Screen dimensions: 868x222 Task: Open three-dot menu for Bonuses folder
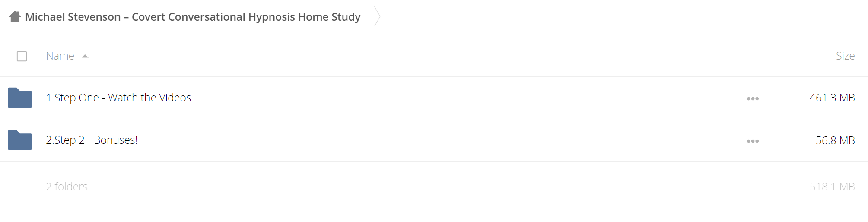click(753, 141)
